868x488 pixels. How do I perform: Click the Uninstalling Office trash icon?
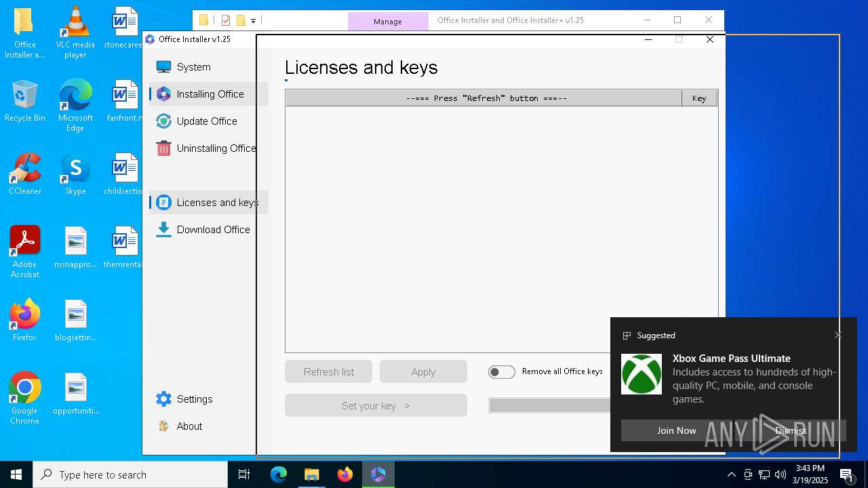pyautogui.click(x=163, y=148)
